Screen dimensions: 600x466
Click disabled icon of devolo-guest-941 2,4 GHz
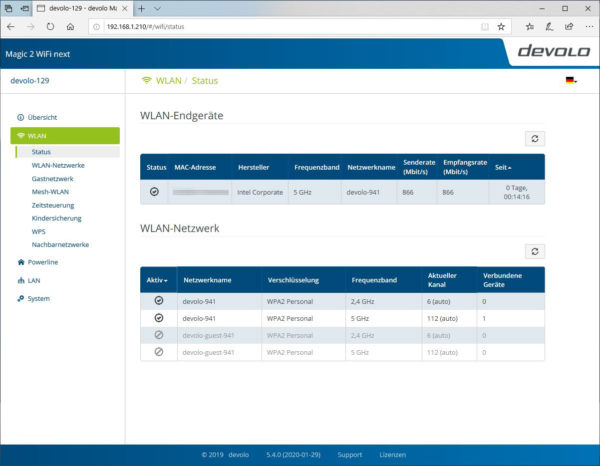tap(159, 335)
